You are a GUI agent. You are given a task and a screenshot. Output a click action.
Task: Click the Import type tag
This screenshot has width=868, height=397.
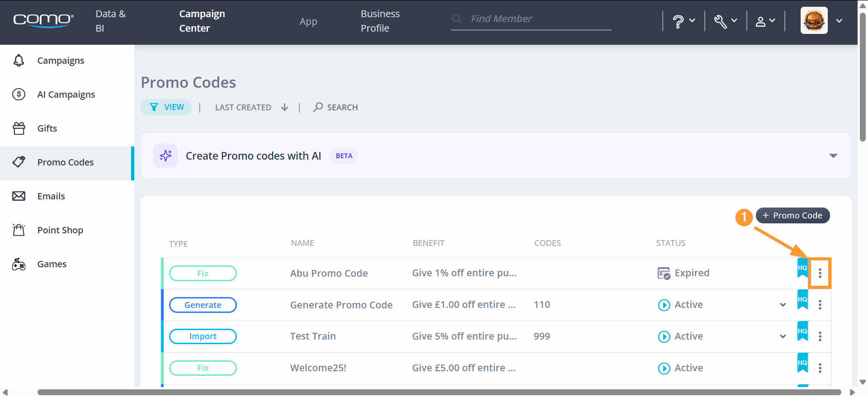pyautogui.click(x=203, y=336)
